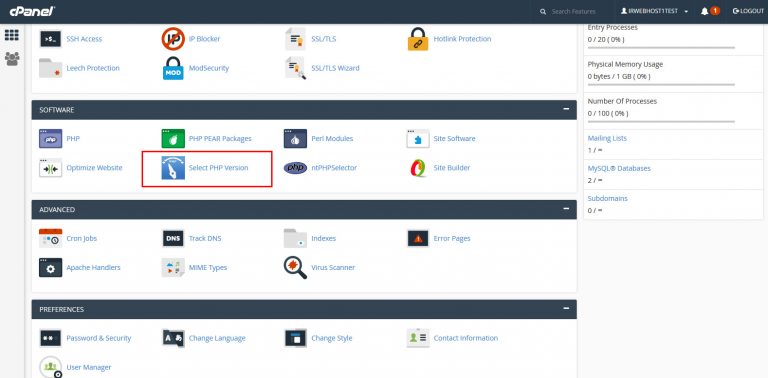Click the "0 / 20 ( 0% )" value

coord(606,39)
